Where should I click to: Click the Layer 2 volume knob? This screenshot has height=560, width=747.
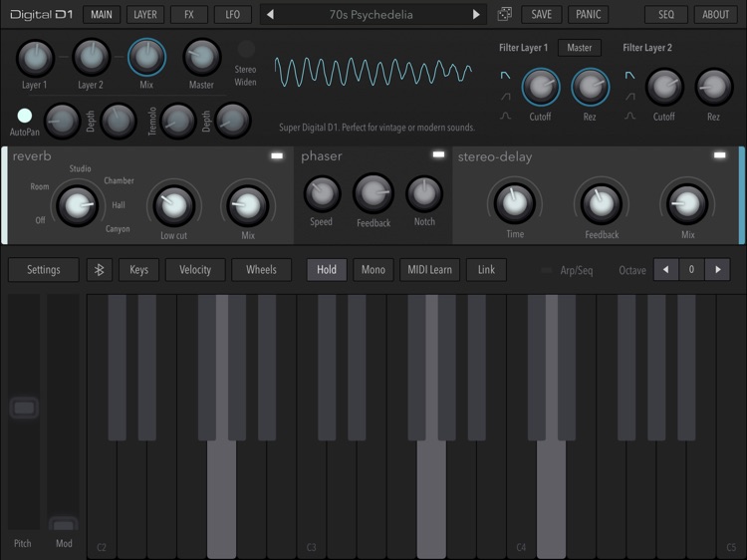pyautogui.click(x=91, y=57)
